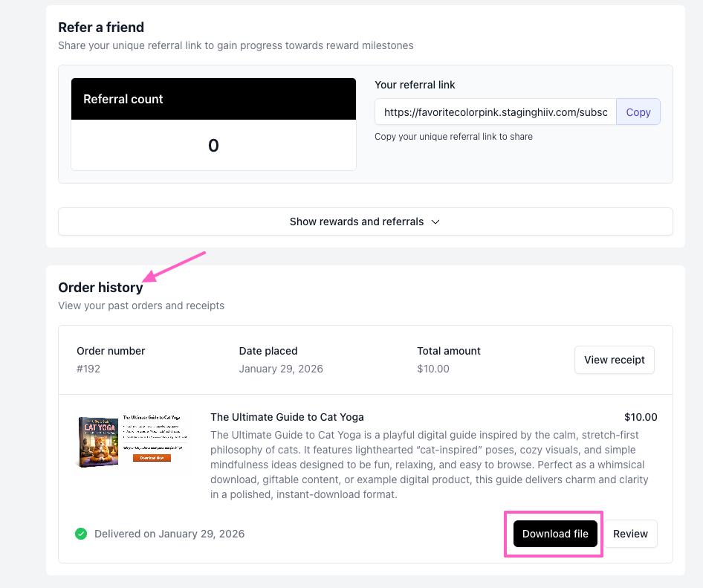Click the Order history heading

coord(100,288)
